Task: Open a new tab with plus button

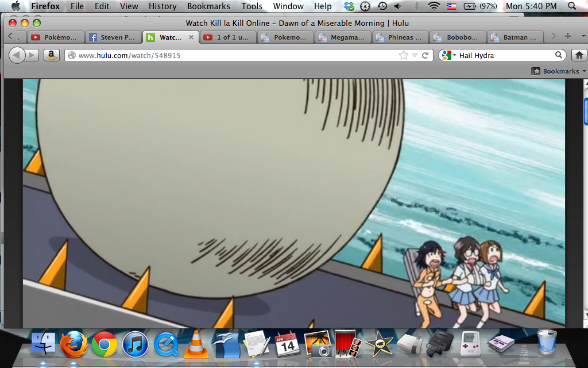Action: point(568,36)
